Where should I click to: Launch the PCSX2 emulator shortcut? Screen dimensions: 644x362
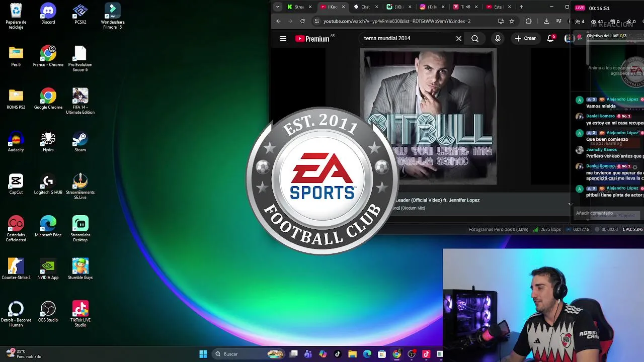point(80,14)
